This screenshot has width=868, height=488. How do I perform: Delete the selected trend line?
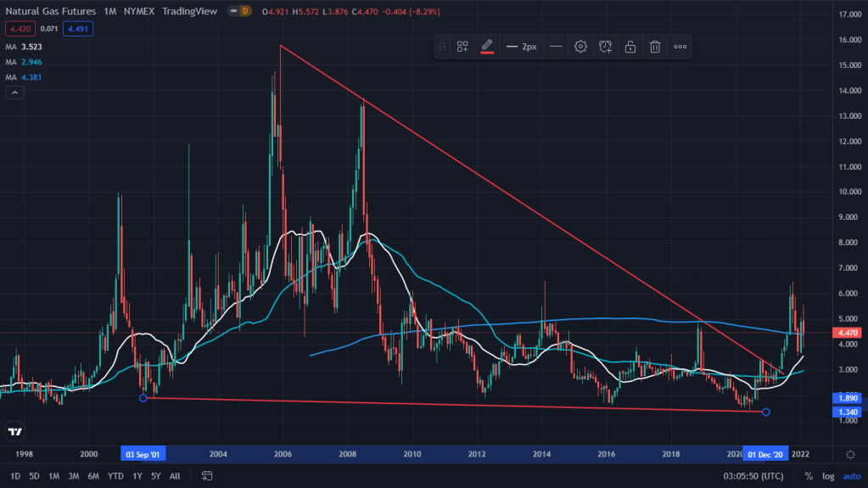[x=655, y=47]
